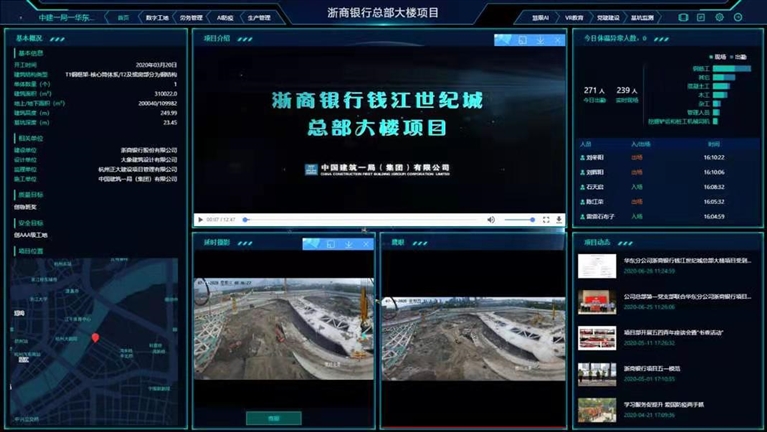This screenshot has height=432, width=767.
Task: Click the last round header icon
Action: (738, 17)
